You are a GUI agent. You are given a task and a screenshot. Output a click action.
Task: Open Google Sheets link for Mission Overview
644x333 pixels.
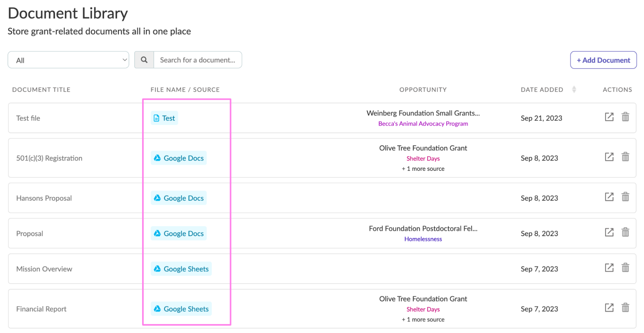click(181, 269)
